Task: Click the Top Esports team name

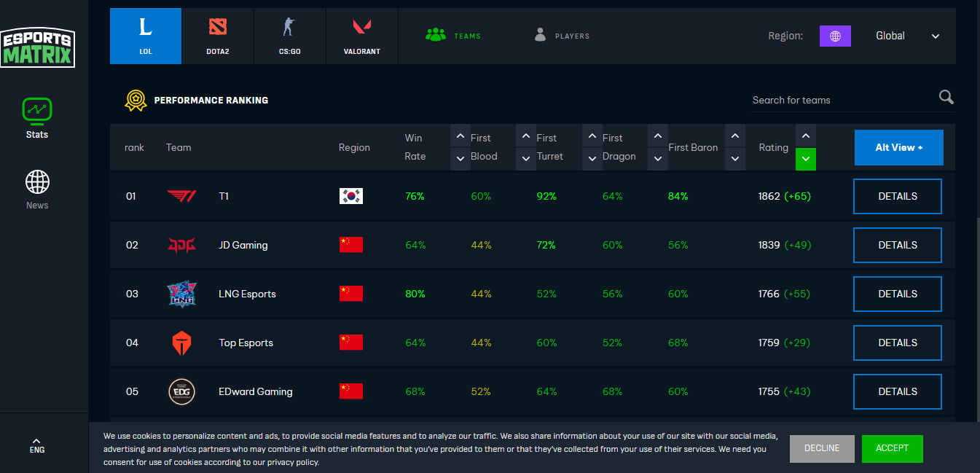Action: (246, 343)
